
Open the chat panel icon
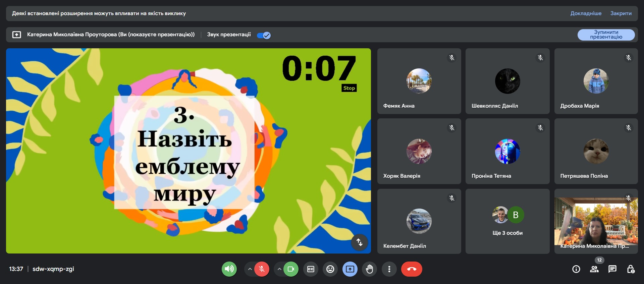tap(612, 269)
